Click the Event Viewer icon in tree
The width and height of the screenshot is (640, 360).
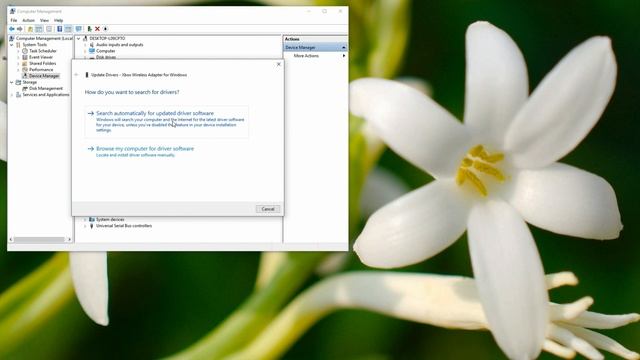25,57
